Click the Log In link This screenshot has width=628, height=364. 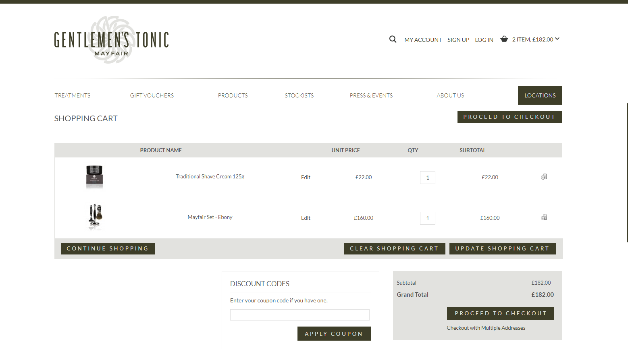[x=484, y=40]
